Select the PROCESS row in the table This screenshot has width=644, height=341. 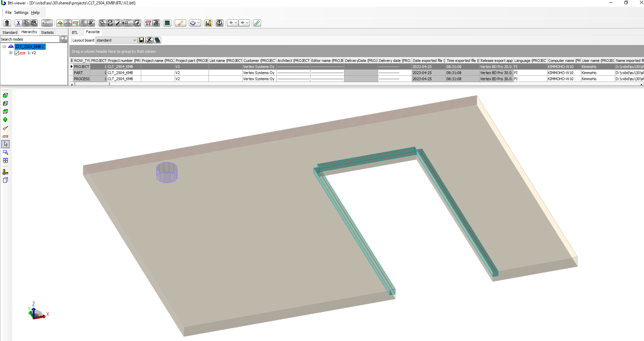[x=82, y=79]
